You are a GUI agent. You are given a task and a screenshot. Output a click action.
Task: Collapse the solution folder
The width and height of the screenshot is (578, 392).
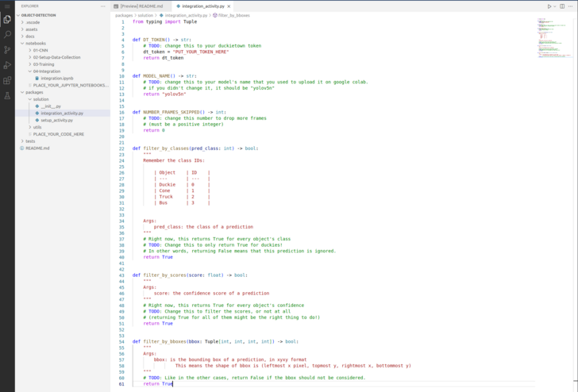(x=40, y=99)
